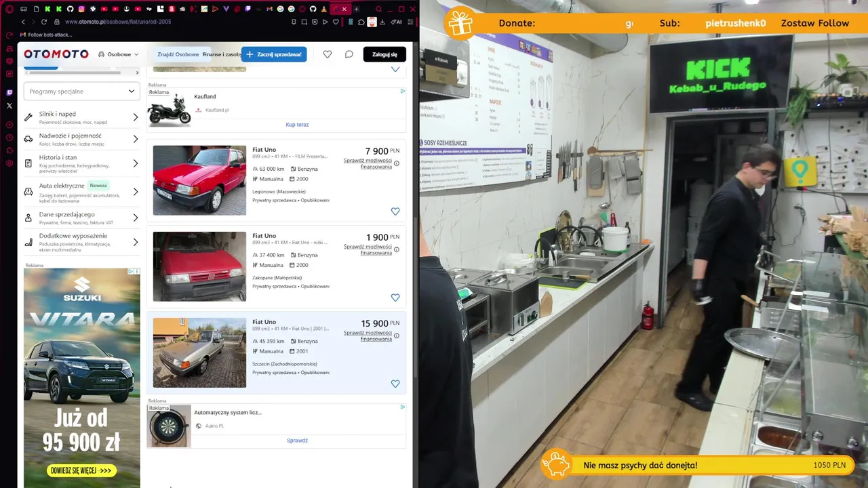Expand the Auta elektryczne filter

coord(82,192)
